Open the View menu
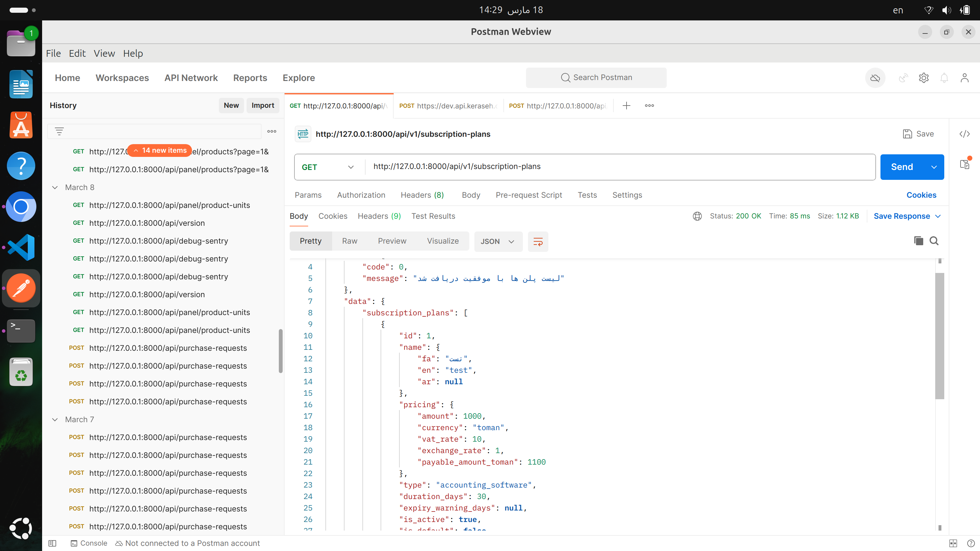The image size is (980, 551). pos(104,53)
